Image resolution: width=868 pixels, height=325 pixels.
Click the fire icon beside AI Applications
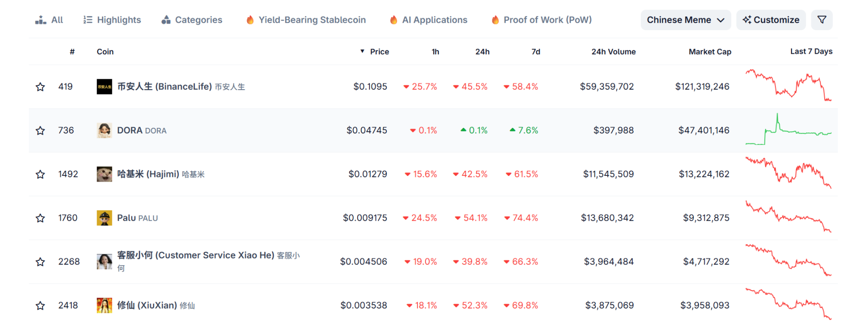click(393, 20)
